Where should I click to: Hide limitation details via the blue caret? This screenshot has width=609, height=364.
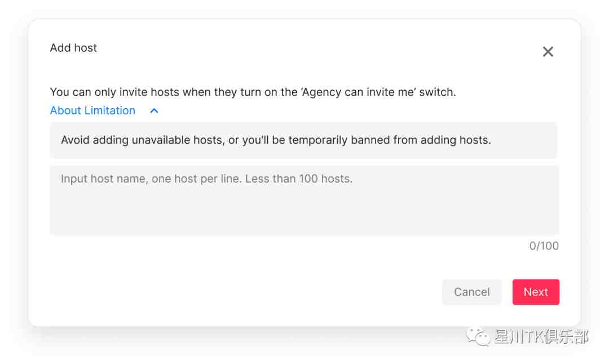tap(154, 110)
